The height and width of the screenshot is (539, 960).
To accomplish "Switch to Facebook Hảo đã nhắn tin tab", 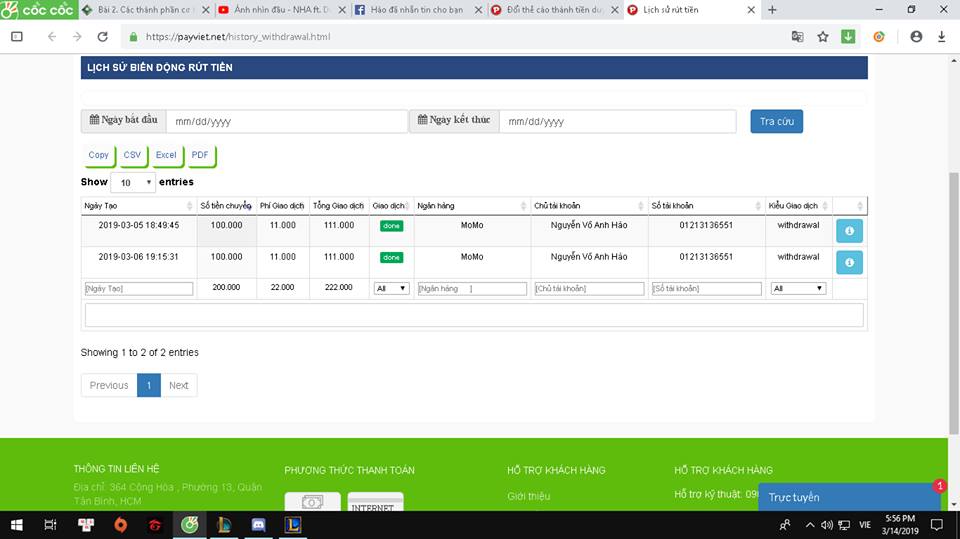I will (x=417, y=10).
